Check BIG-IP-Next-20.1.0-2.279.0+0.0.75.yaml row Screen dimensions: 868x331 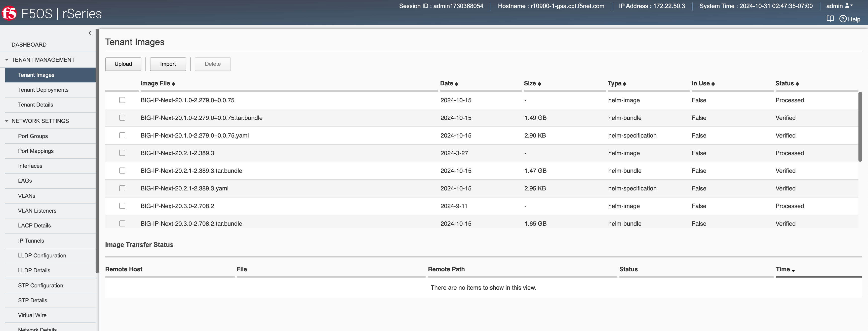click(x=122, y=135)
